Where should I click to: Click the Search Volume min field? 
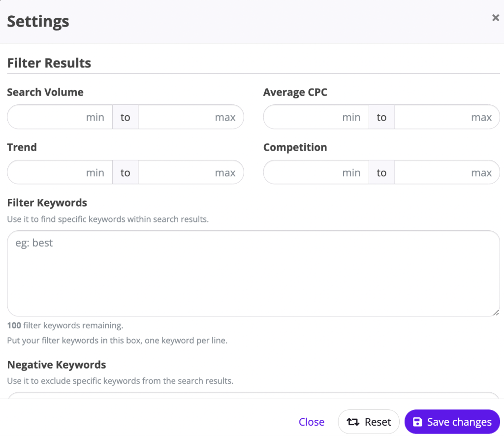[59, 117]
